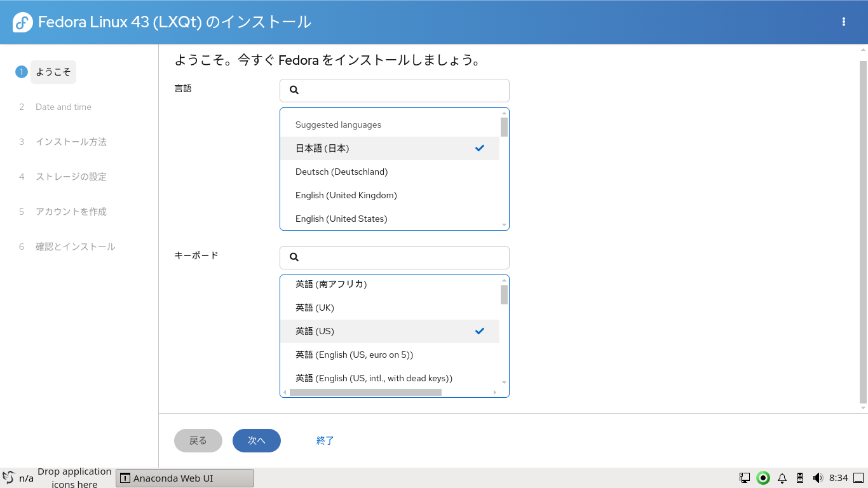
Task: Click the 'n/a' keyboard indicator in the panel
Action: 26,478
